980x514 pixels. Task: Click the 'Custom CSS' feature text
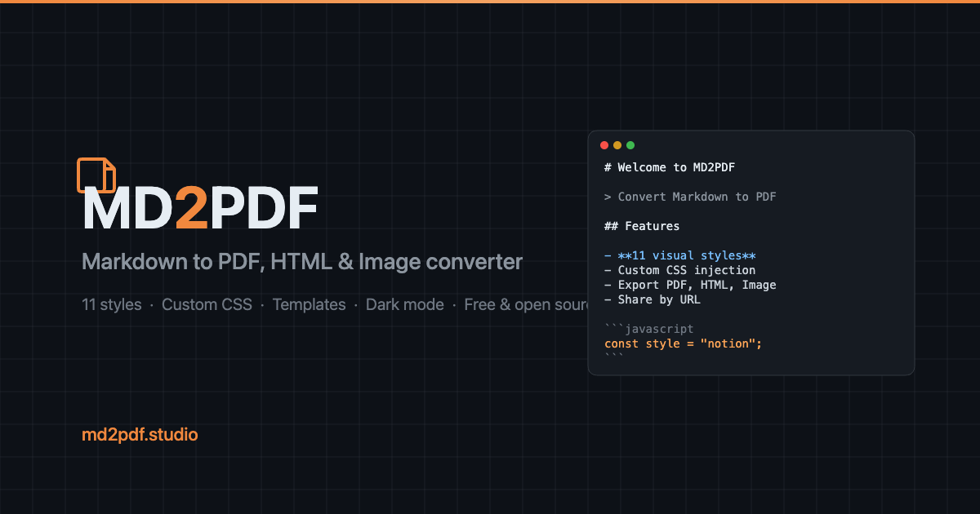(207, 304)
